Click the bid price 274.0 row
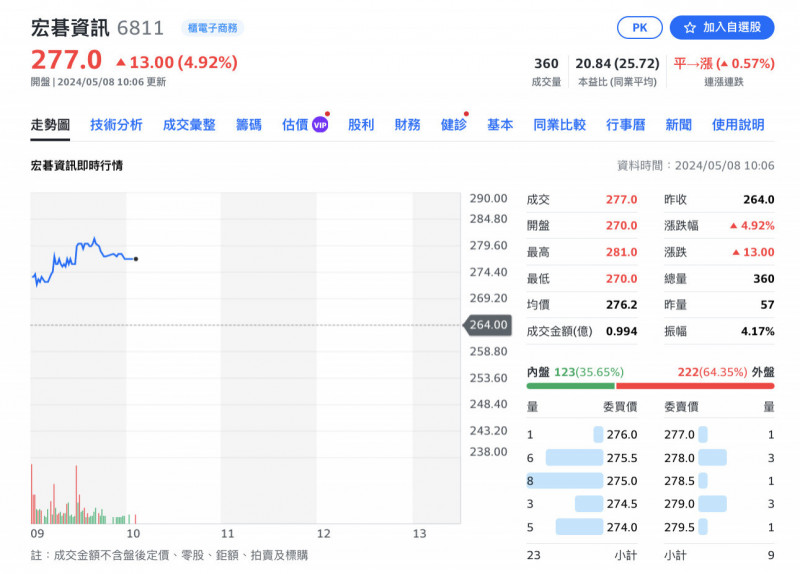This screenshot has width=800, height=574. [x=582, y=527]
